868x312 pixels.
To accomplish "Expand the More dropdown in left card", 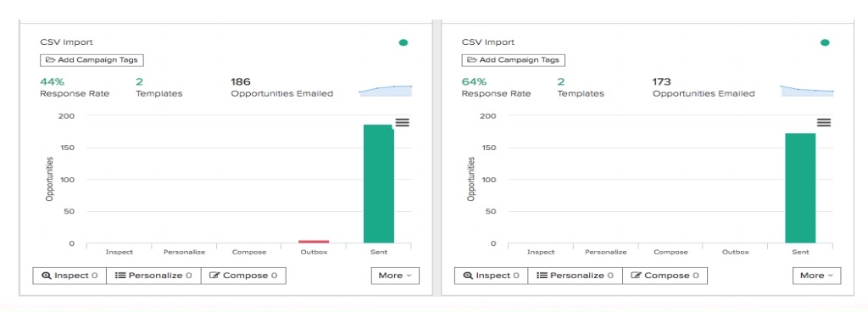I will coord(395,276).
